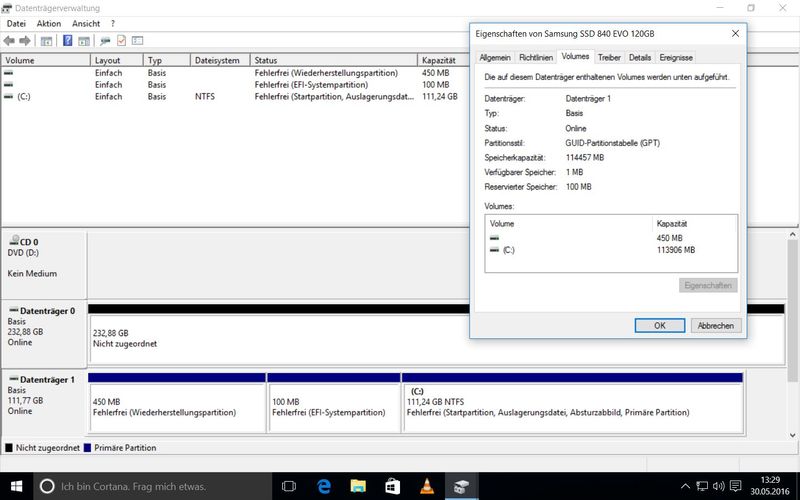Open help via the blue question mark icon

[68, 41]
